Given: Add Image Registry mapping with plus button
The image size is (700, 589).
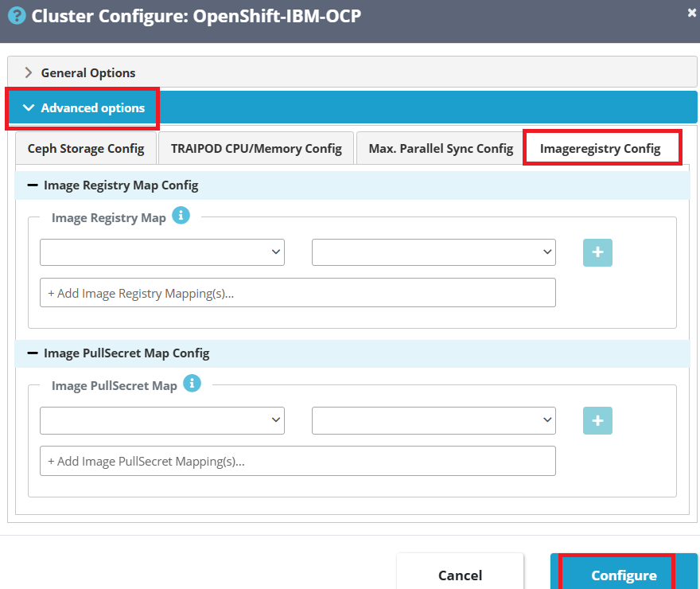Looking at the screenshot, I should [597, 252].
